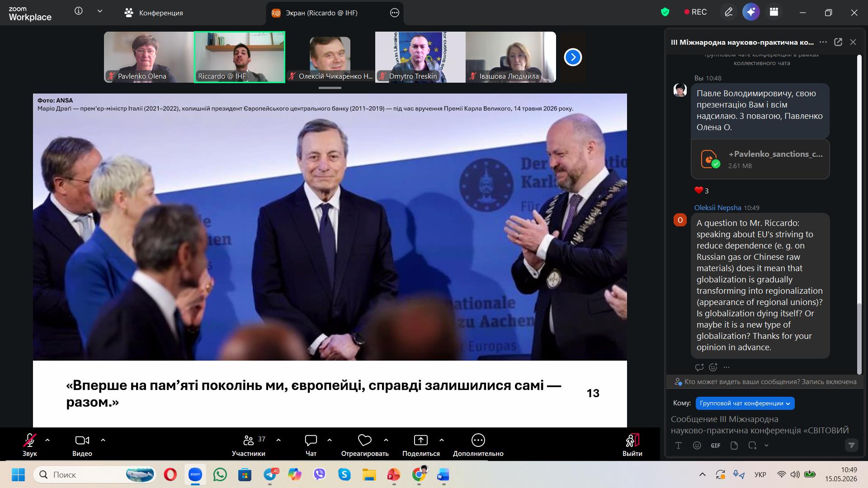Open the AI Companion sparkle icon
868x488 pixels.
click(751, 12)
